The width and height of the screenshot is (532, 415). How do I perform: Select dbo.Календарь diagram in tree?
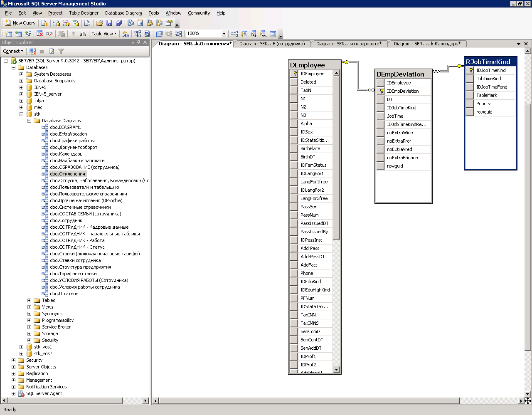coord(66,154)
